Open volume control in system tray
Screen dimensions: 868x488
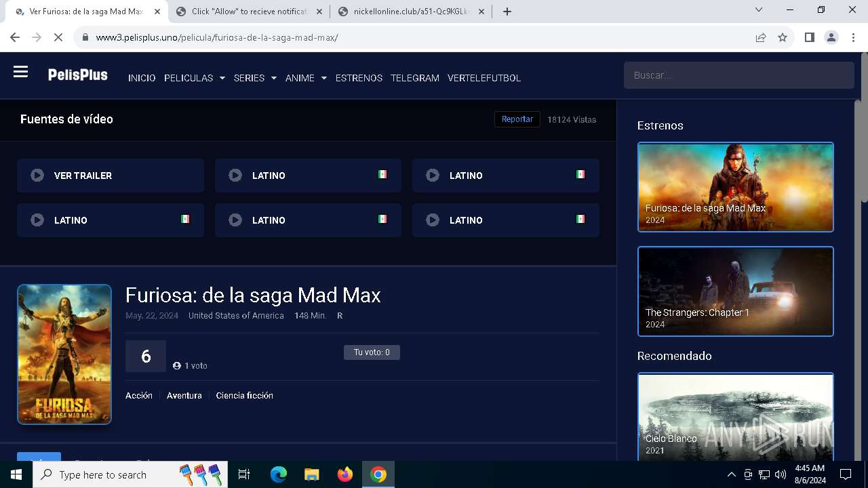781,474
